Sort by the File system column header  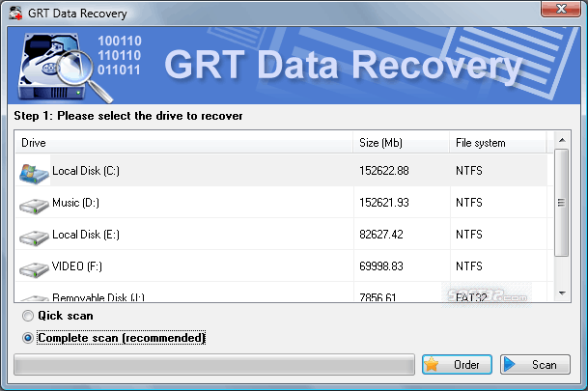tap(498, 143)
